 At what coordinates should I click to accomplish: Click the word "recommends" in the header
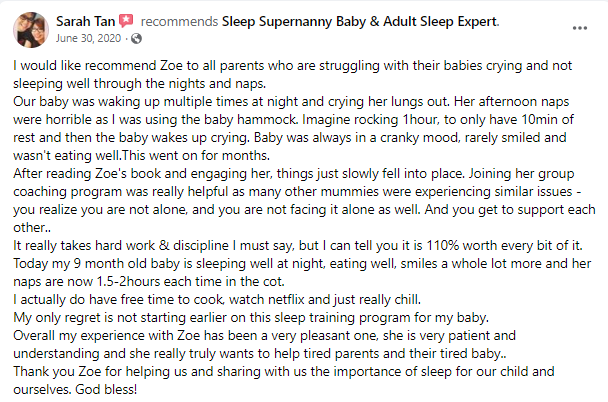coord(179,21)
